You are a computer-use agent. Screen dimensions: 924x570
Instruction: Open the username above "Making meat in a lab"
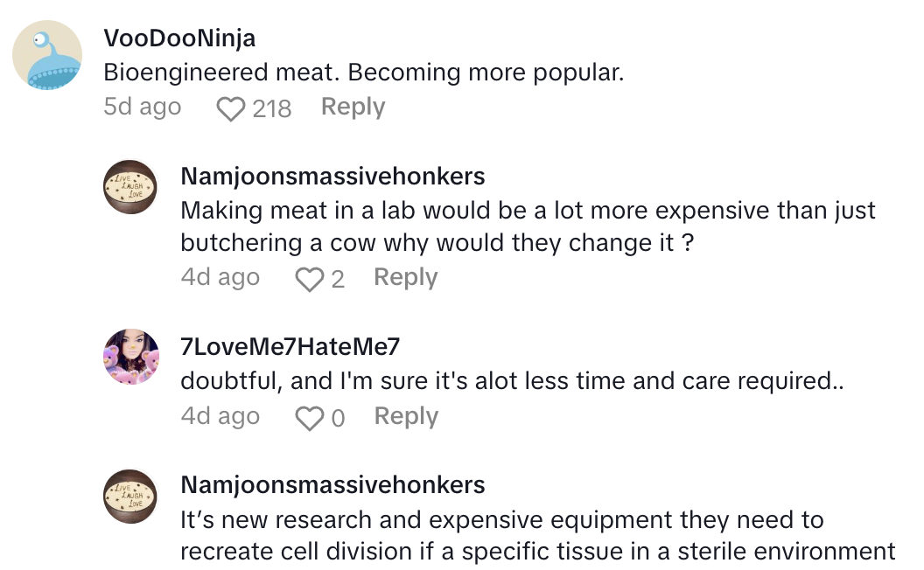(332, 176)
